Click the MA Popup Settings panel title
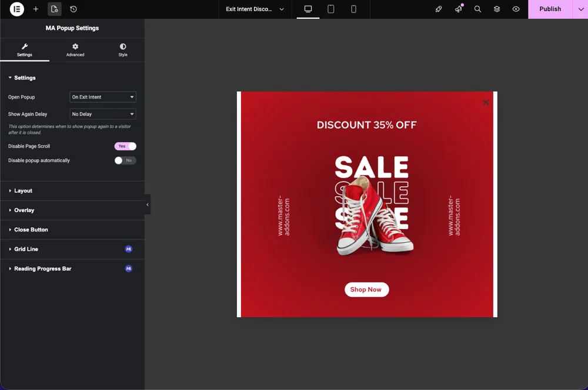 click(72, 28)
